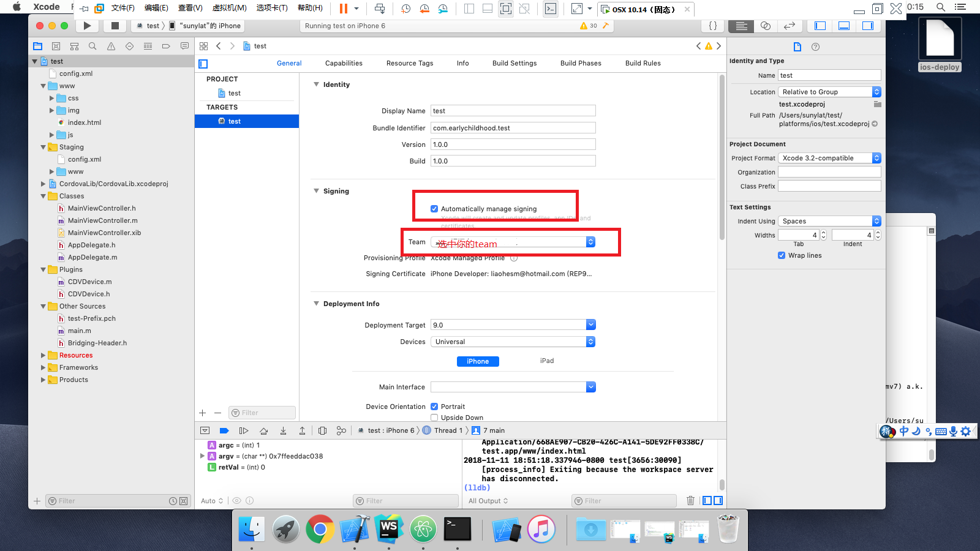The height and width of the screenshot is (551, 980).
Task: Open Debug memory graph icon
Action: (x=341, y=430)
